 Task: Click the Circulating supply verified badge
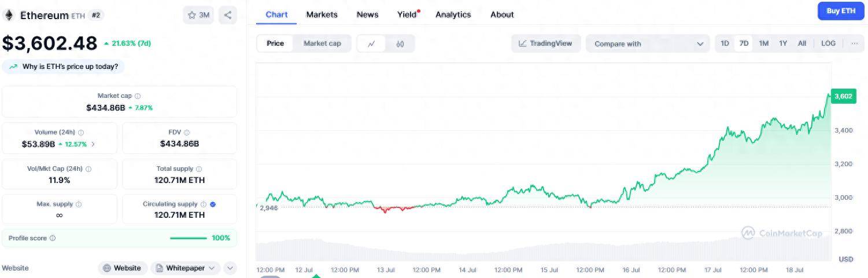(x=213, y=204)
